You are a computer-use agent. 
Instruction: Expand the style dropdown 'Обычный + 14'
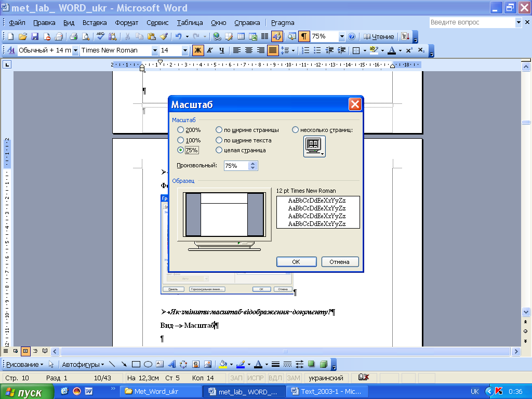75,50
